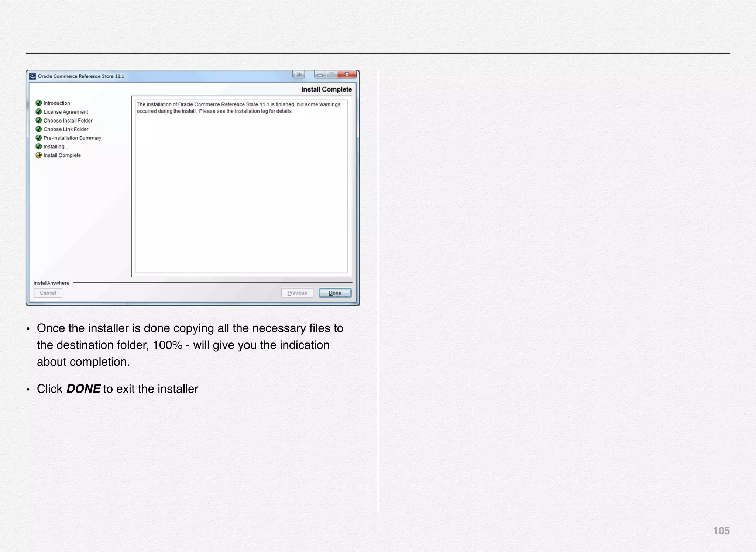Select the 'Choose Install Folder' step label
The height and width of the screenshot is (552, 756).
pyautogui.click(x=68, y=121)
